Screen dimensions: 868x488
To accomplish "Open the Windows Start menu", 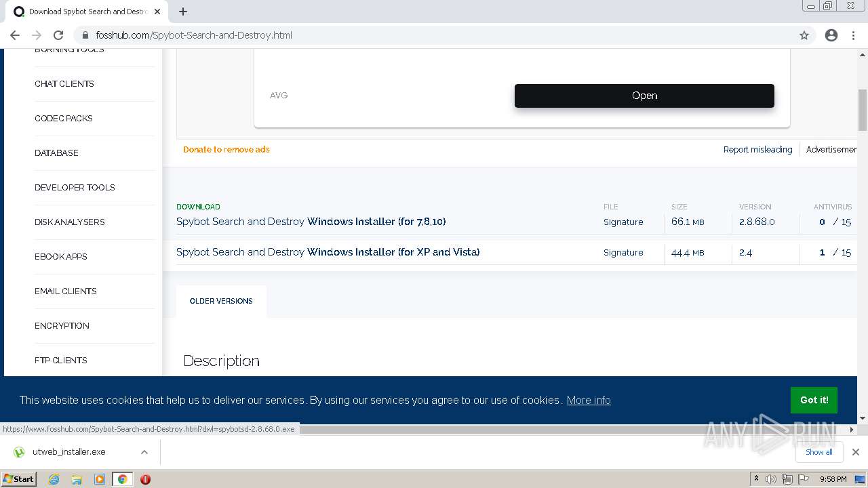I will coord(18,479).
